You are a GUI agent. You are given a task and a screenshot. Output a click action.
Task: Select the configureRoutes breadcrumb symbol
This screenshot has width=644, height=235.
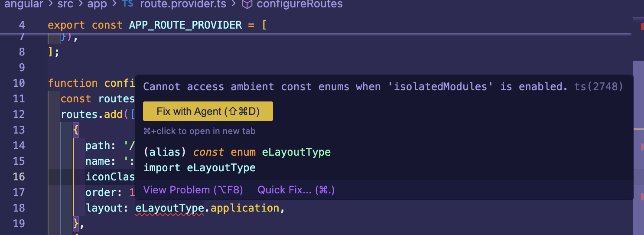pos(299,4)
